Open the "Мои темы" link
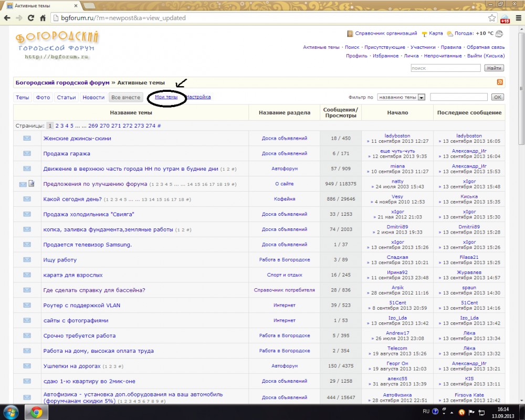This screenshot has width=525, height=420. (x=166, y=97)
